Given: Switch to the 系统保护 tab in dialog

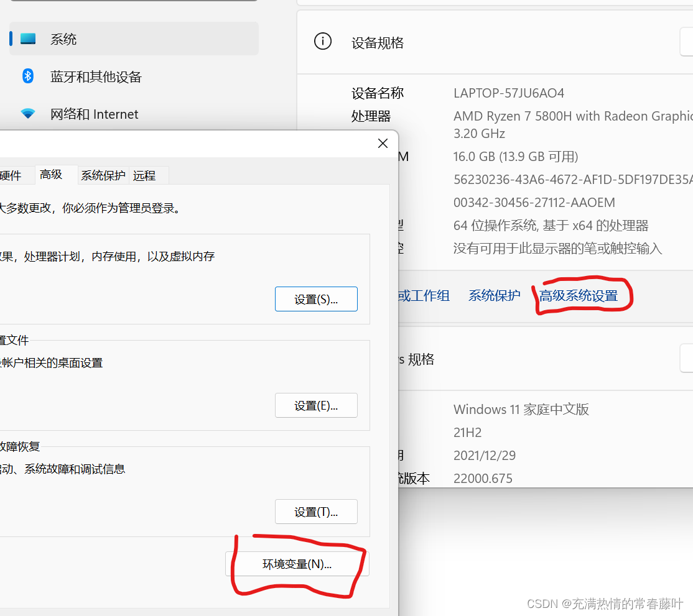Looking at the screenshot, I should 103,176.
